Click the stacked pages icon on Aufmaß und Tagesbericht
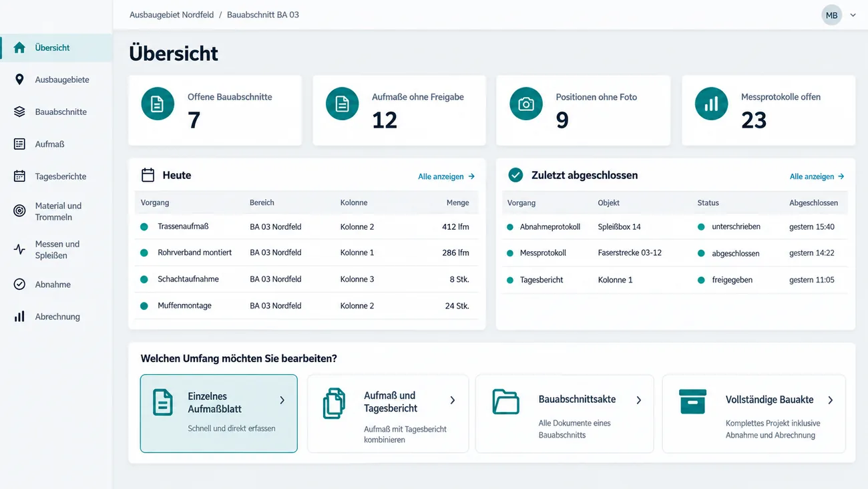Viewport: 868px width, 489px height. coord(334,403)
